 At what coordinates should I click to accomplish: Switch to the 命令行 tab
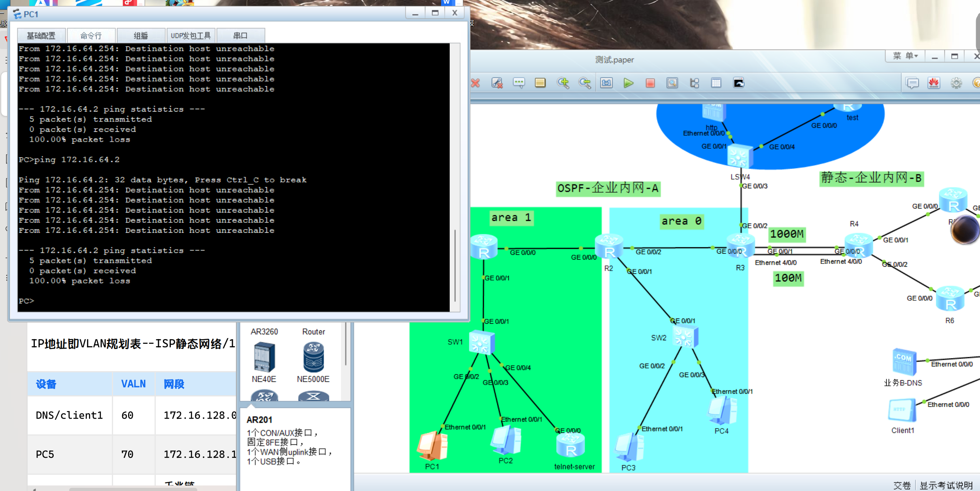click(91, 36)
